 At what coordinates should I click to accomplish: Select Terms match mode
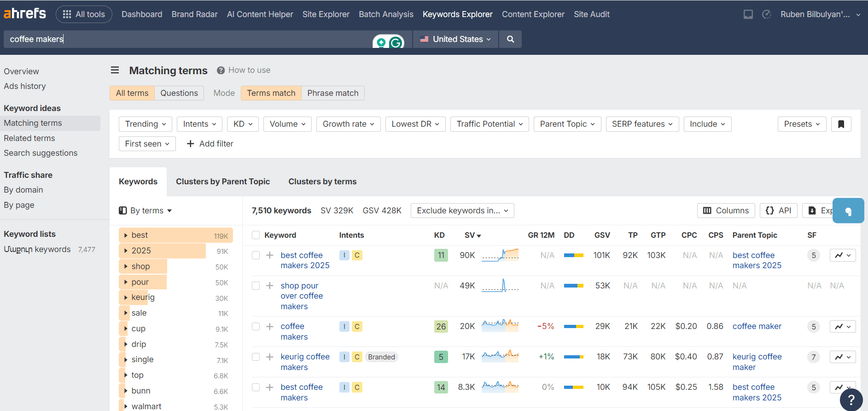[271, 93]
